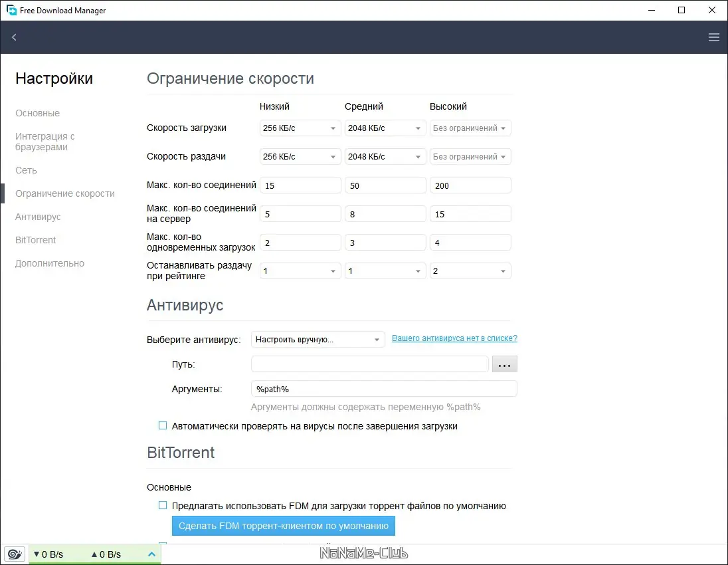Open medium stop-seeding ratio dropdown
The height and width of the screenshot is (565, 728).
point(385,271)
